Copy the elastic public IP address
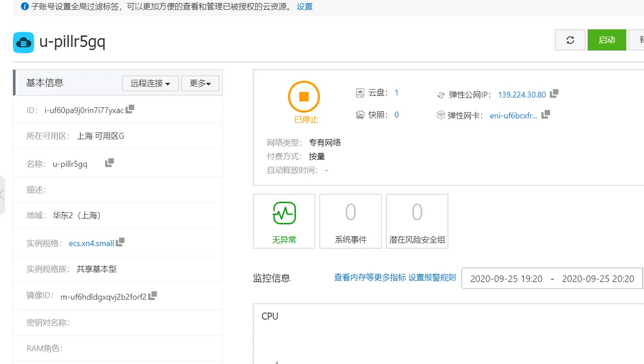Viewport: 644px width, 364px height. point(555,93)
